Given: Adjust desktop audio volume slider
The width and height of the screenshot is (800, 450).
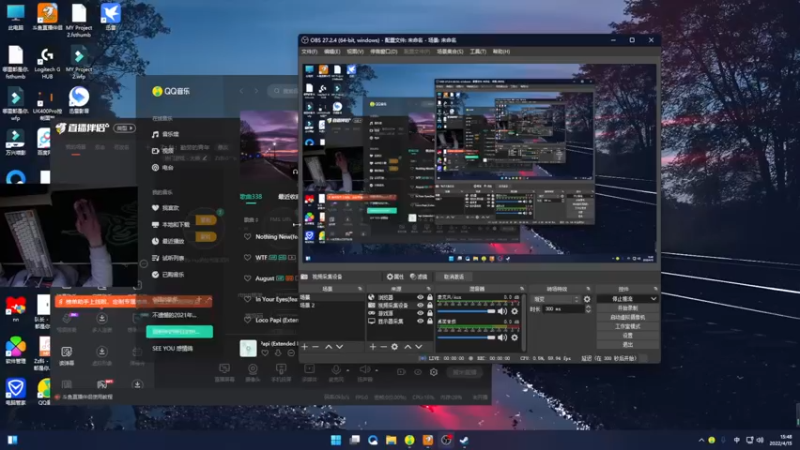Looking at the screenshot, I should pos(466,337).
